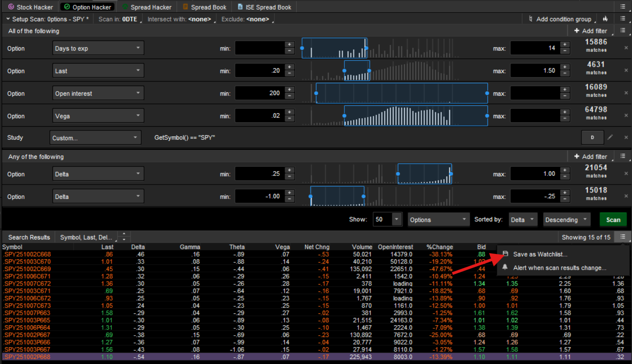Click the flame icon beside Add condition group
Image resolution: width=632 pixels, height=364 pixels.
(x=605, y=19)
